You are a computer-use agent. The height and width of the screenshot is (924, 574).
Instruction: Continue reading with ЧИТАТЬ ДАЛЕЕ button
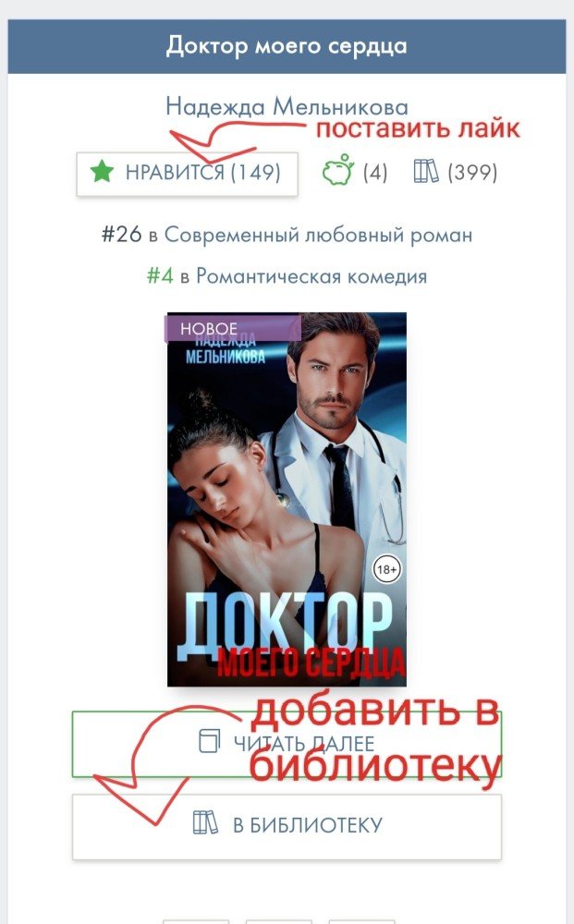tap(287, 744)
